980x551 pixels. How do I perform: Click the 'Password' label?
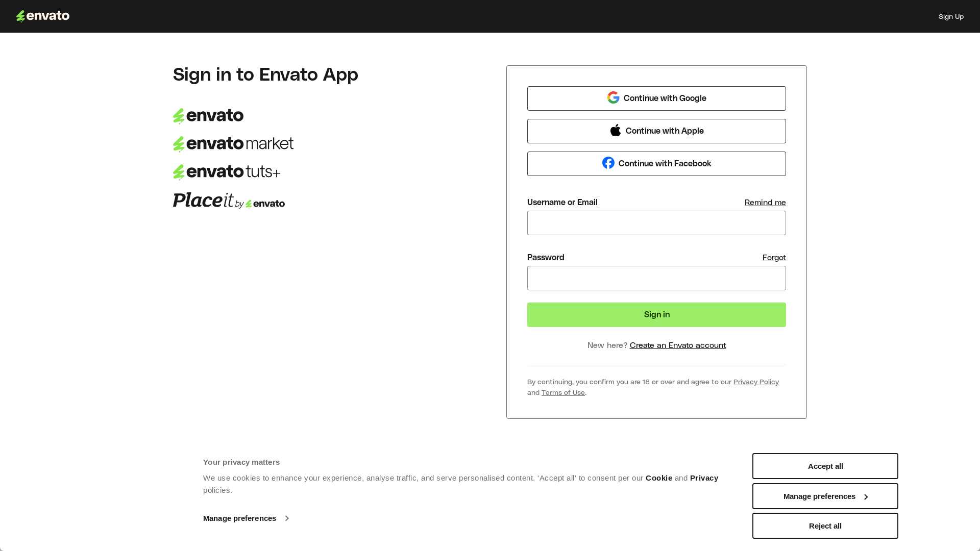[x=546, y=258]
